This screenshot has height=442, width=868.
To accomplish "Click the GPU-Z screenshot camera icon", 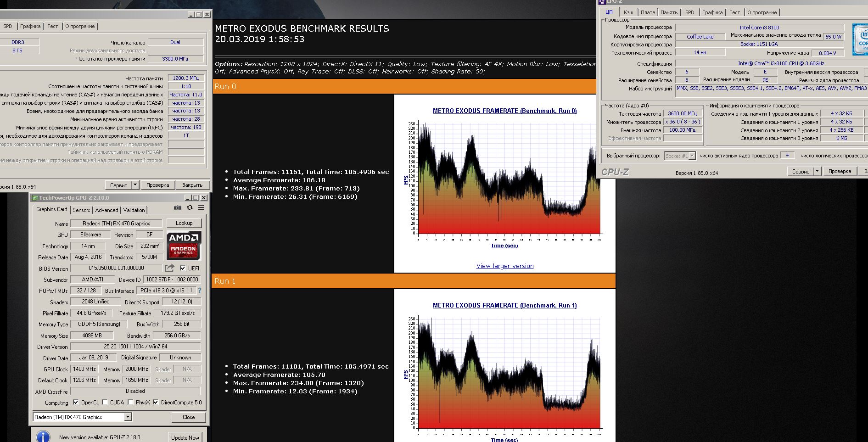I will point(178,207).
